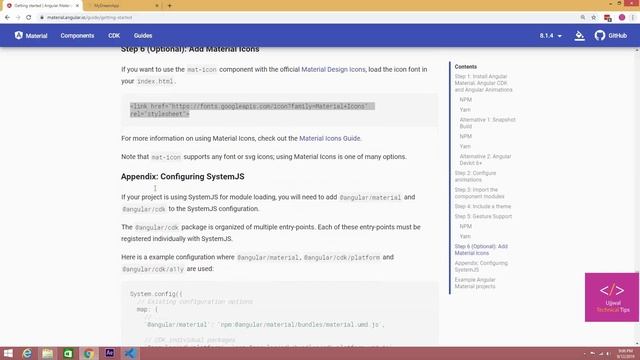Viewport: 640px width, 360px height.
Task: Click the @angular/cdk/platform inline code text
Action: point(342,258)
